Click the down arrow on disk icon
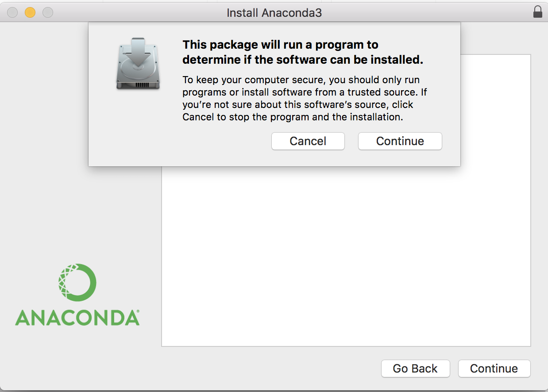Viewport: 548px width, 392px height. (x=139, y=52)
